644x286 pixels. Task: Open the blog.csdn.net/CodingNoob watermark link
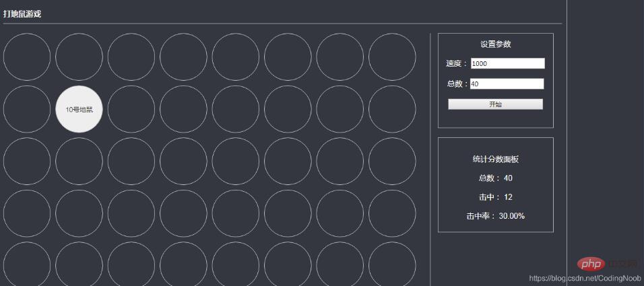click(x=585, y=279)
